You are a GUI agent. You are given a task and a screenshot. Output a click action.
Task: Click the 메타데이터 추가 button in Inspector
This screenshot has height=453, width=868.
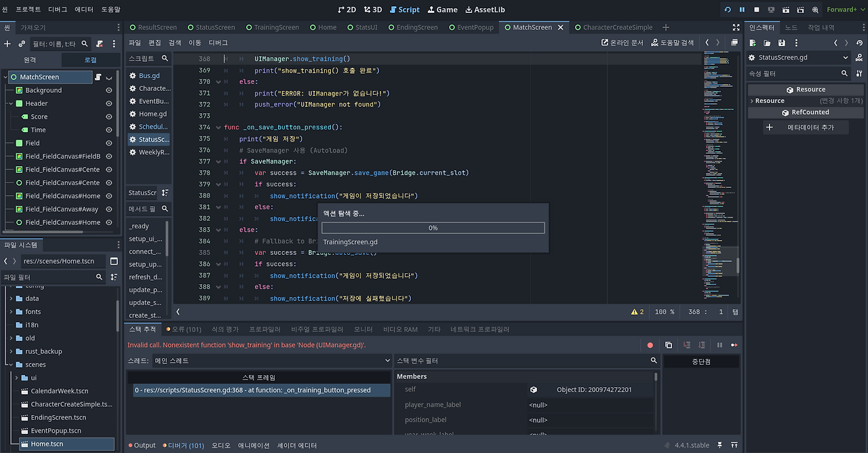click(x=806, y=127)
